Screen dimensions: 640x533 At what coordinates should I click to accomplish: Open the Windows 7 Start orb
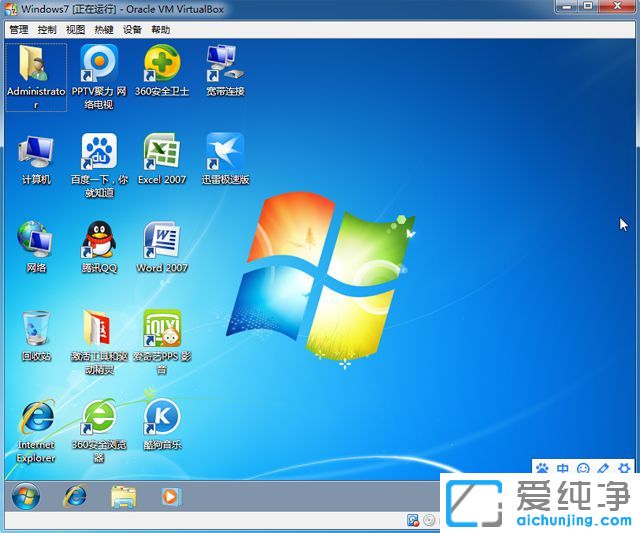coord(26,497)
